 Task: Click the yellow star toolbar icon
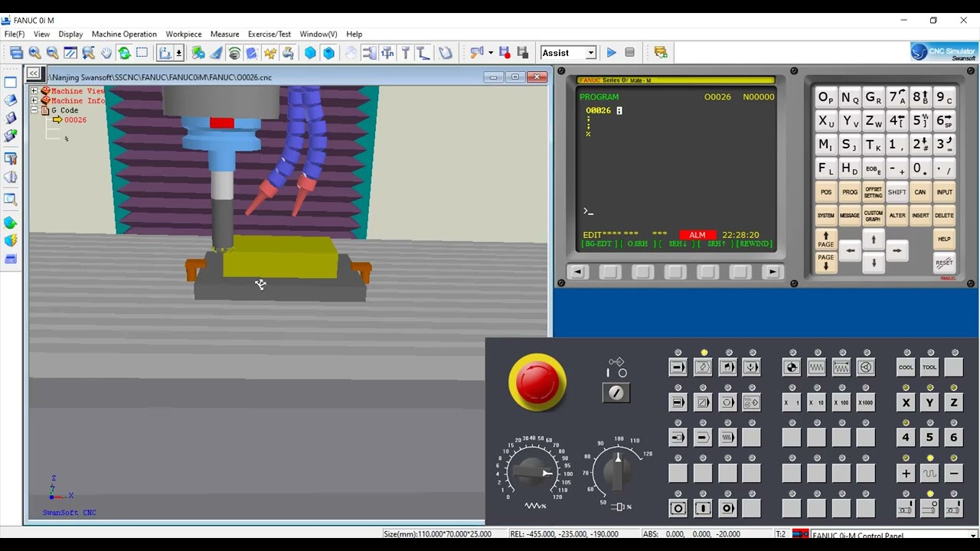[x=269, y=53]
